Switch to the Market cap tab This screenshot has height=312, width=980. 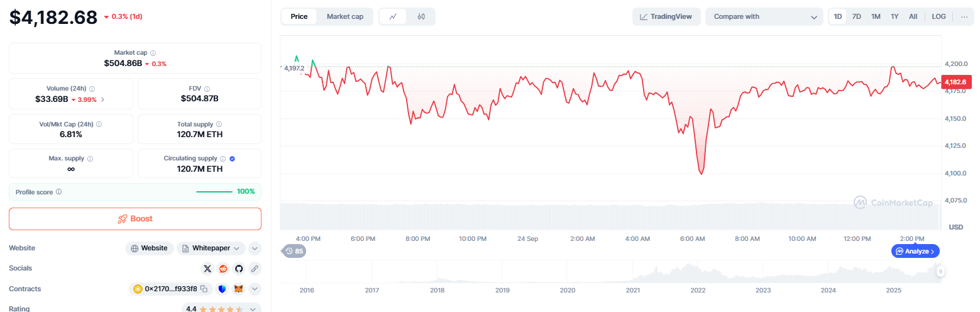tap(345, 16)
